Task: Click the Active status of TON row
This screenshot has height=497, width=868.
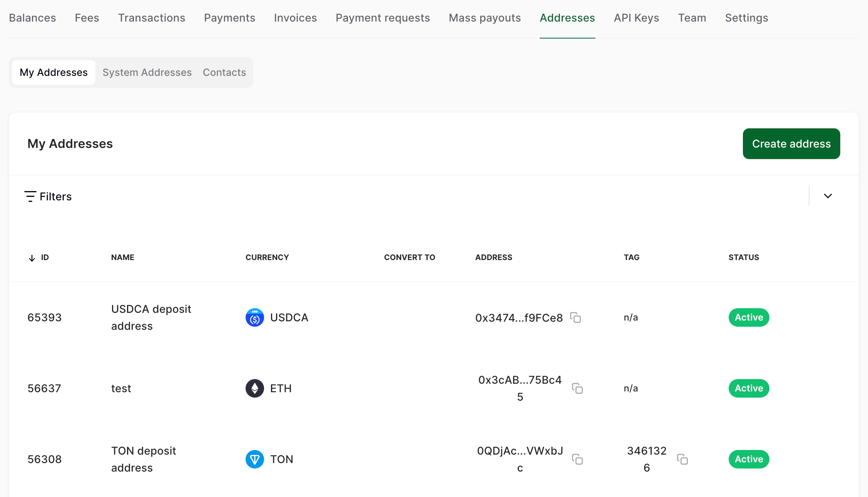Action: 749,459
